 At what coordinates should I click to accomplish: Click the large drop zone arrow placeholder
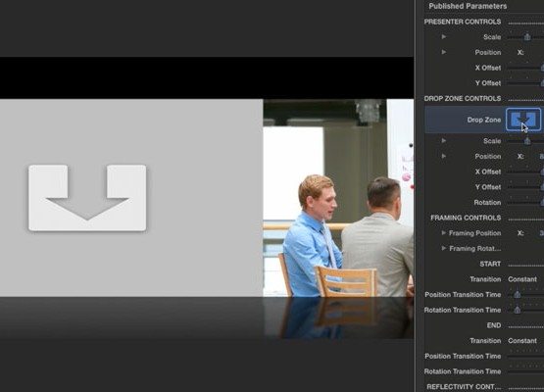[87, 198]
